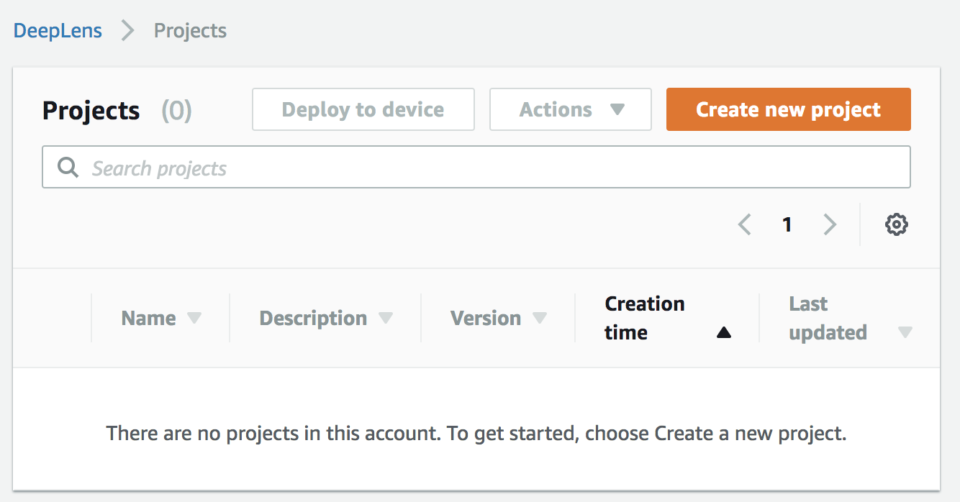The height and width of the screenshot is (502, 960).
Task: Focus the Search projects field
Action: pyautogui.click(x=476, y=167)
